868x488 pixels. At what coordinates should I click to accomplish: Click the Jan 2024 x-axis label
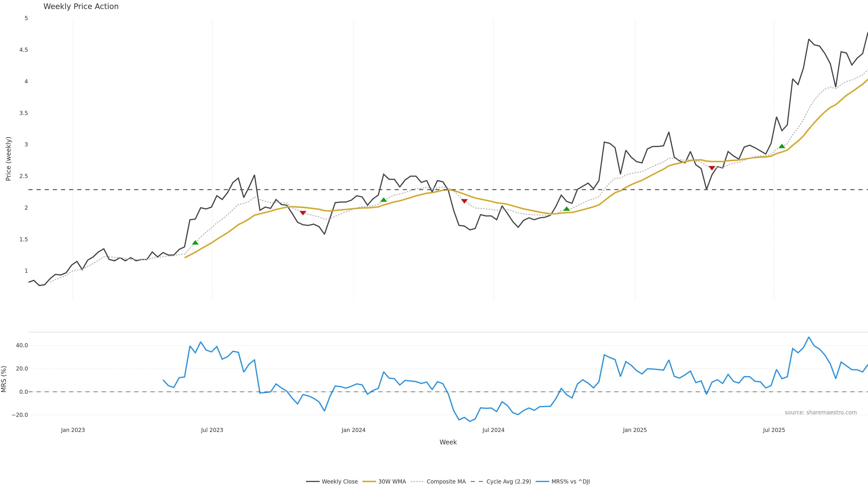point(354,430)
